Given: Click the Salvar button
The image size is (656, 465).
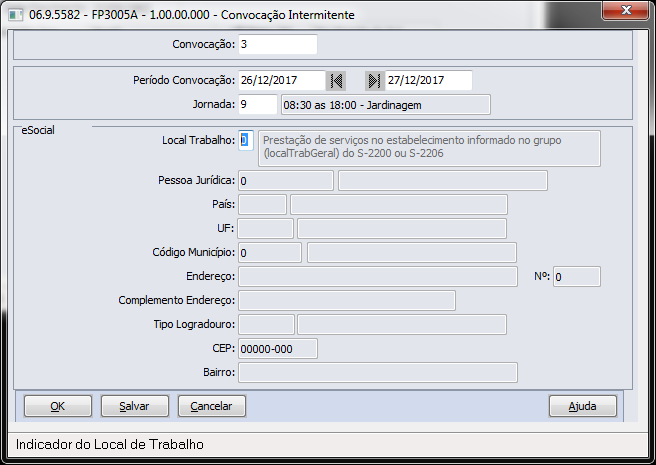Looking at the screenshot, I should pyautogui.click(x=135, y=406).
